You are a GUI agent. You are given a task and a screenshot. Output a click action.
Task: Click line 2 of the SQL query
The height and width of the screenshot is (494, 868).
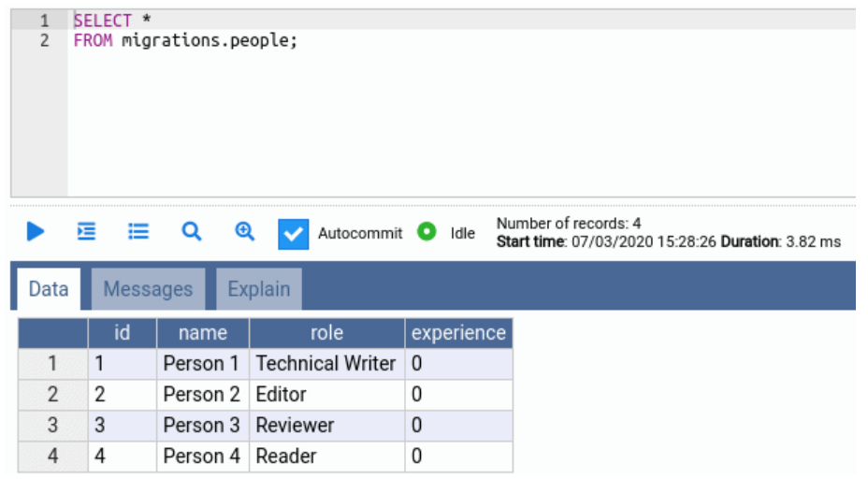[185, 41]
